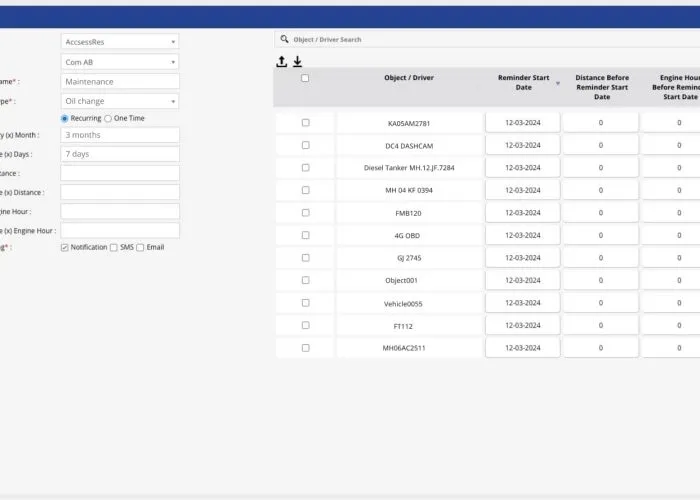Screen dimensions: 700x500
Task: Toggle the Notification checkbox
Action: coord(65,247)
